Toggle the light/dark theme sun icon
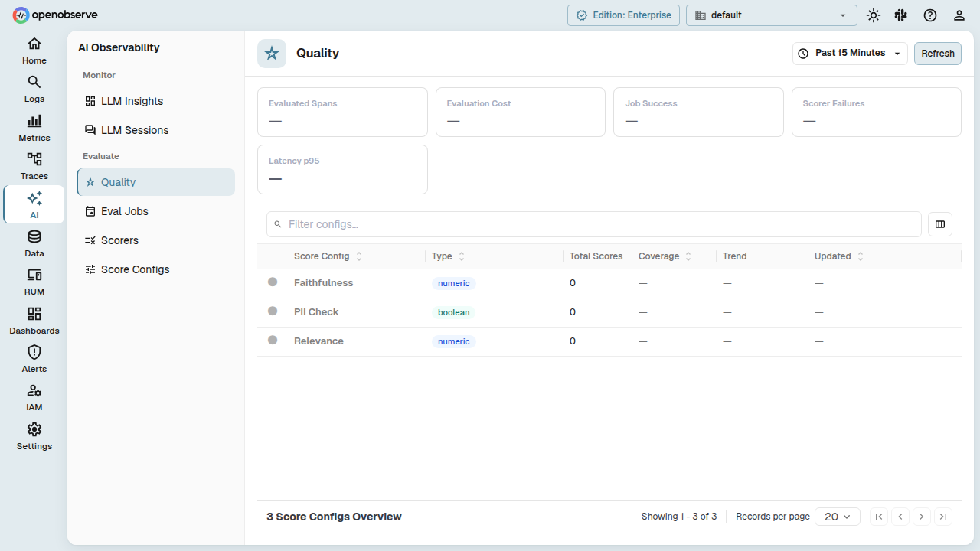 coord(874,15)
